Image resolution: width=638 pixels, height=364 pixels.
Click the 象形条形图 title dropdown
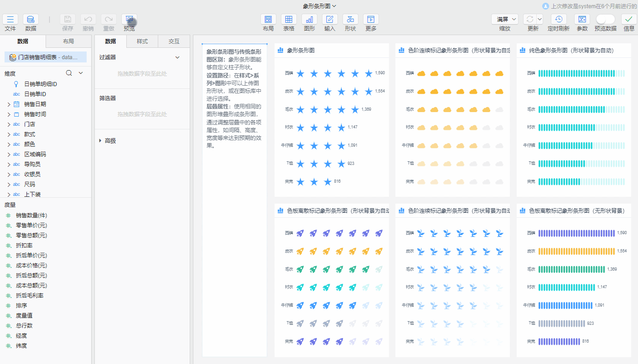319,6
